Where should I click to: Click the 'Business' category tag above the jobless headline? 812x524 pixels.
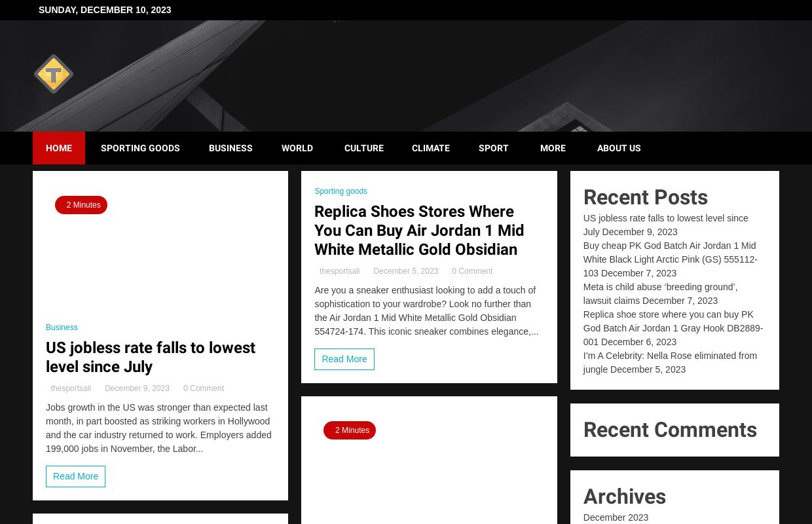pos(62,327)
